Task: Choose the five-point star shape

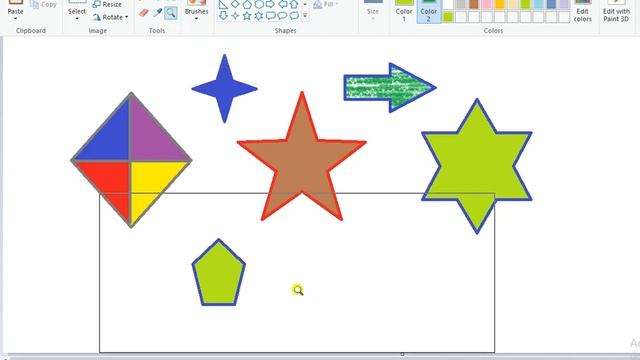Action: click(247, 16)
